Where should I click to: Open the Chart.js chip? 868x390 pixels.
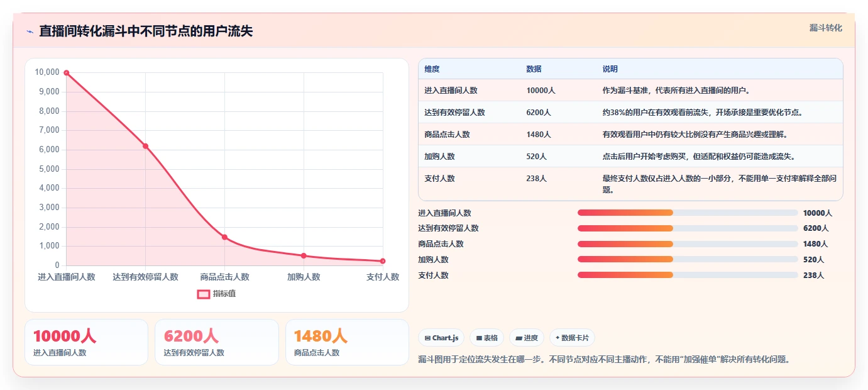[441, 338]
